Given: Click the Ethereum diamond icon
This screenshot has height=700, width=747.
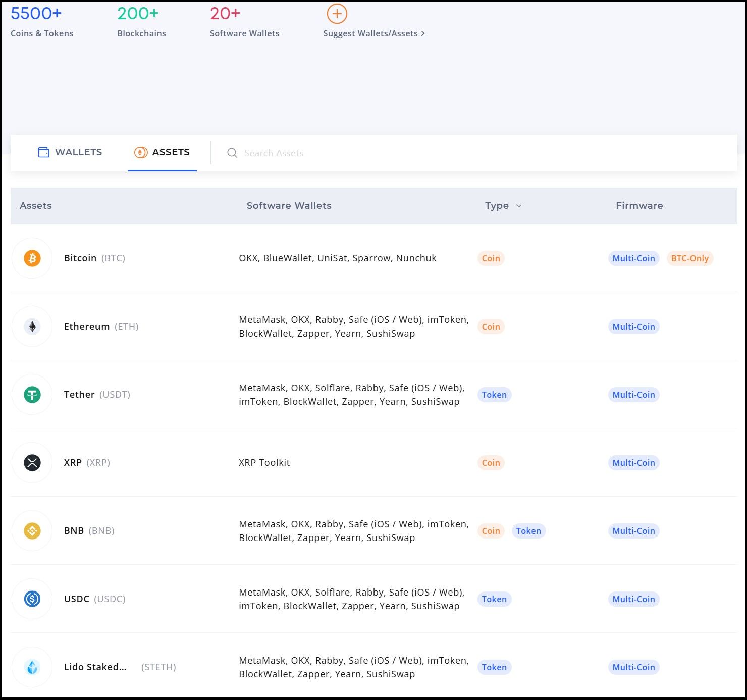Looking at the screenshot, I should (x=32, y=327).
